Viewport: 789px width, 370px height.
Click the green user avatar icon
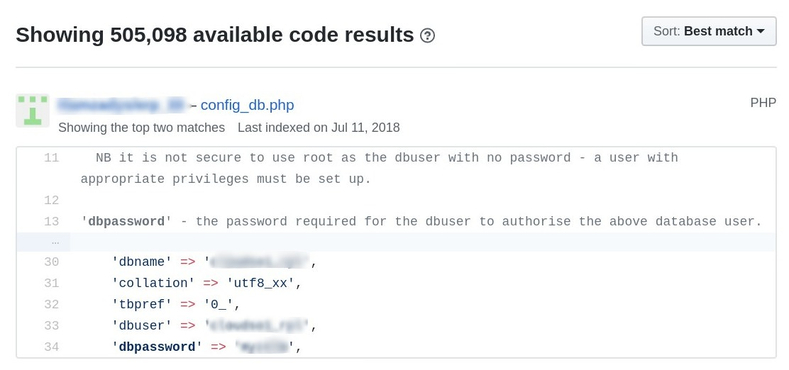click(33, 110)
